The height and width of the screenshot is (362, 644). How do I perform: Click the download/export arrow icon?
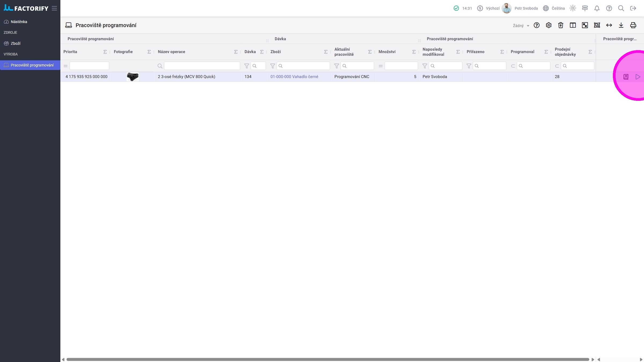621,25
